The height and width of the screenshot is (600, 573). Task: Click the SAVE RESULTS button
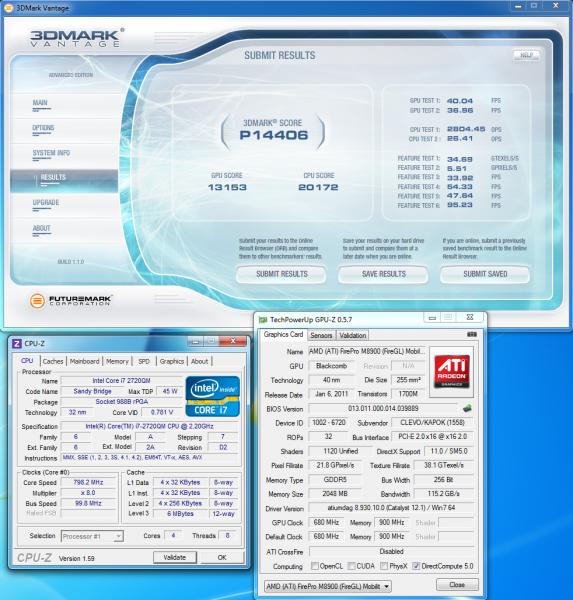point(383,274)
